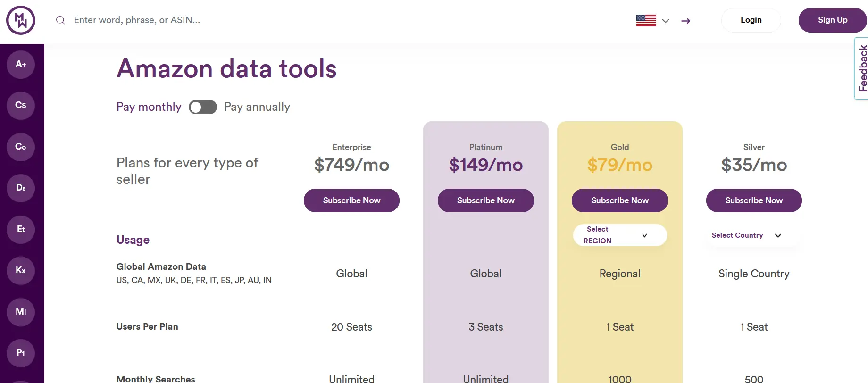Click the search magnifier icon
The width and height of the screenshot is (868, 383).
pyautogui.click(x=60, y=20)
